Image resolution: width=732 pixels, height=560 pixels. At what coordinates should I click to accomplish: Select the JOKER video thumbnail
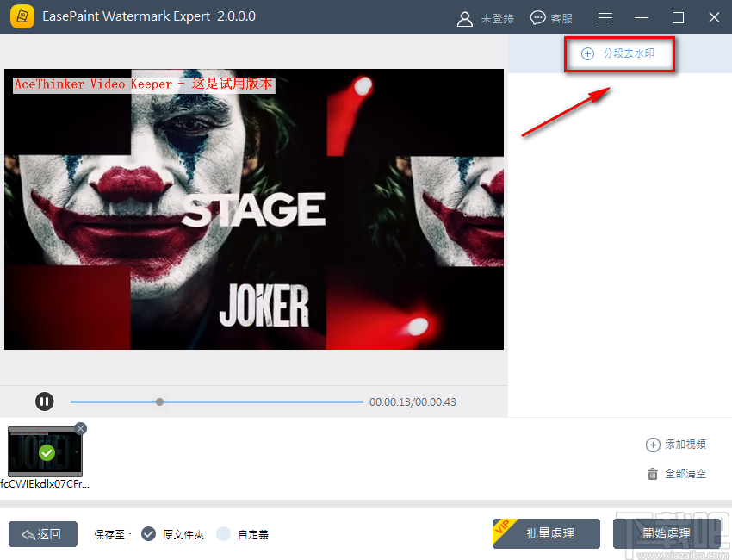coord(46,451)
